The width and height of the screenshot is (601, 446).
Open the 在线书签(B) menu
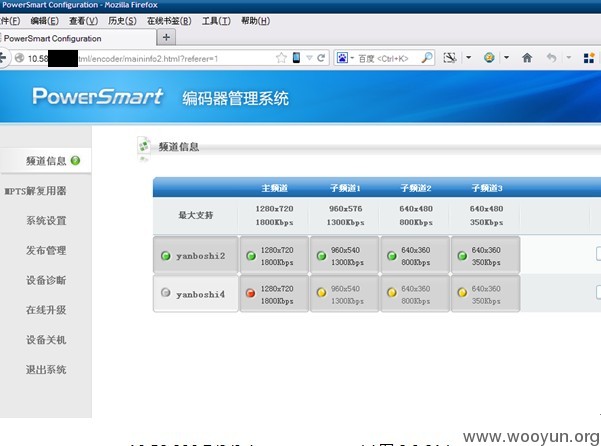169,21
